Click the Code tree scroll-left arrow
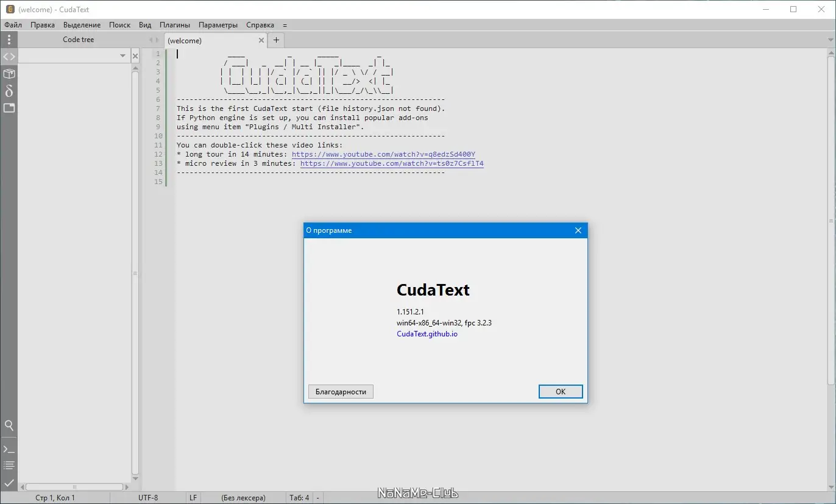Viewport: 836px width, 504px height. (22, 487)
